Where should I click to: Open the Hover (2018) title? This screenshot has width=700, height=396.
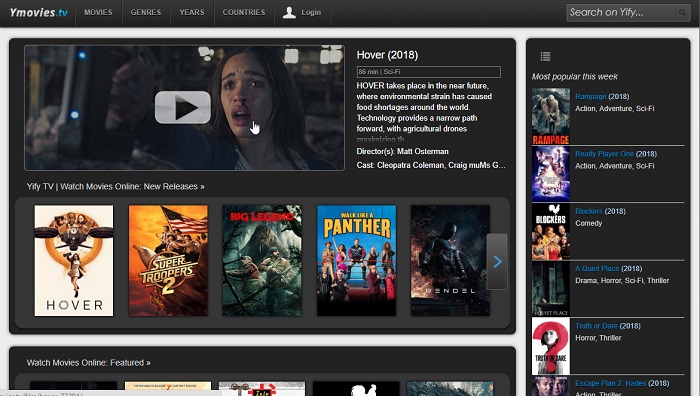(387, 55)
